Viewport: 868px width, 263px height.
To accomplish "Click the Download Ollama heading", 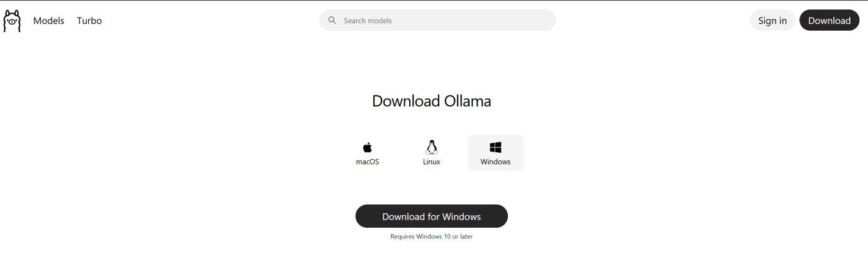I will [432, 101].
